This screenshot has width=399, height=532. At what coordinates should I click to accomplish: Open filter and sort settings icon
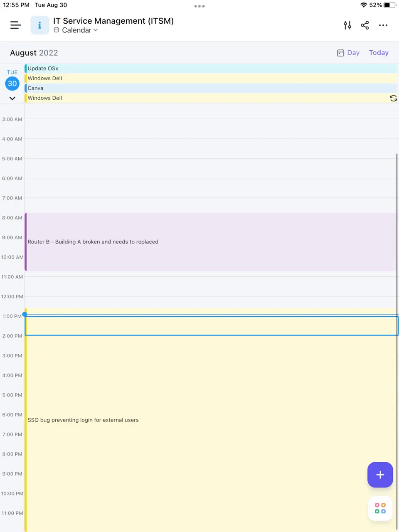point(347,25)
